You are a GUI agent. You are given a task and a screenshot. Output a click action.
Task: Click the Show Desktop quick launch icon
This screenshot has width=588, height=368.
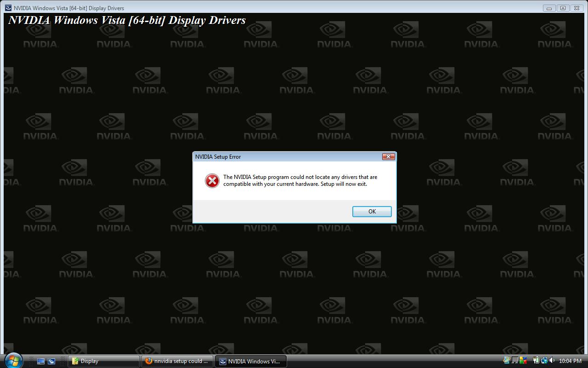click(41, 361)
